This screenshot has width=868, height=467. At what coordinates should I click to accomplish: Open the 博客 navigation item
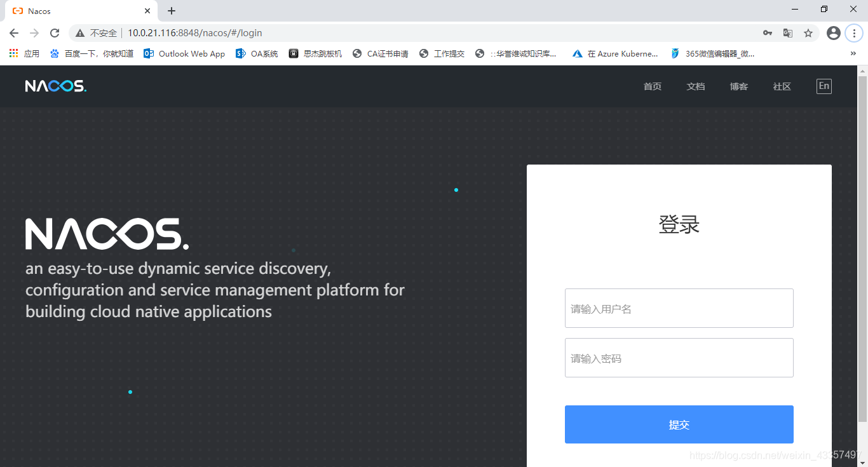(x=739, y=86)
